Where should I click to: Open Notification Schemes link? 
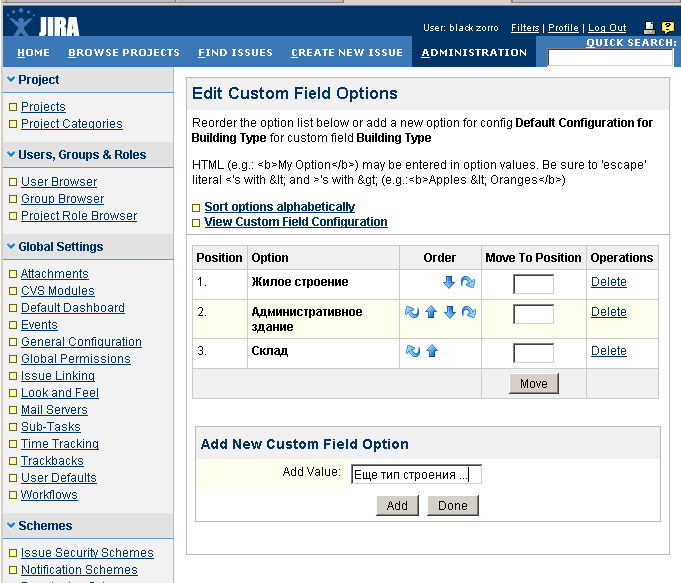coord(79,570)
